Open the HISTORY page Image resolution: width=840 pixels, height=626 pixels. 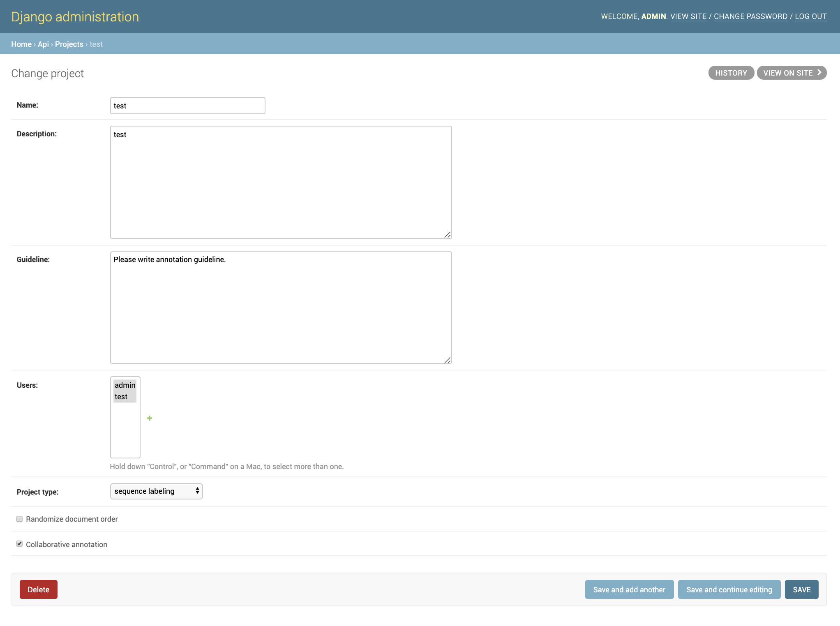(x=731, y=73)
